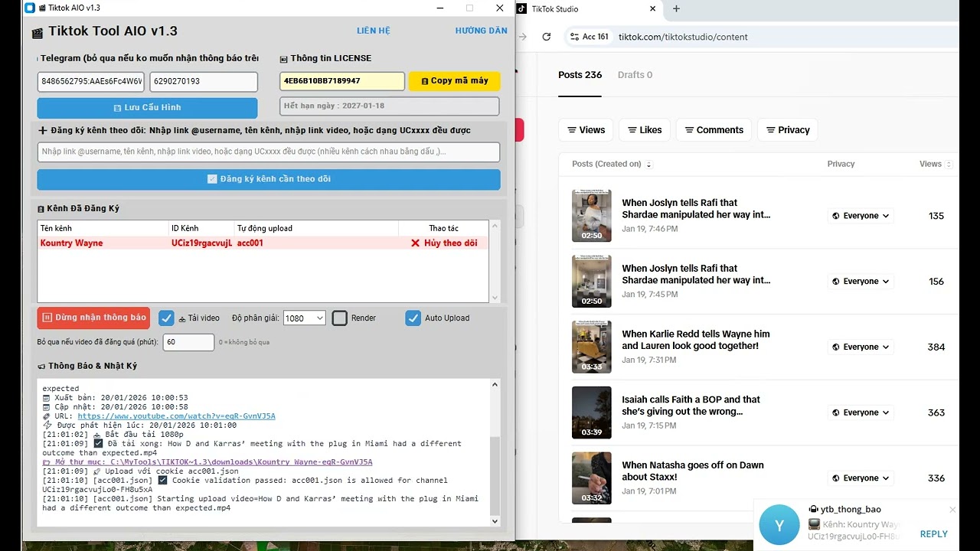Click the Telegram chat ID field 6290270193
The image size is (980, 551).
(x=204, y=81)
